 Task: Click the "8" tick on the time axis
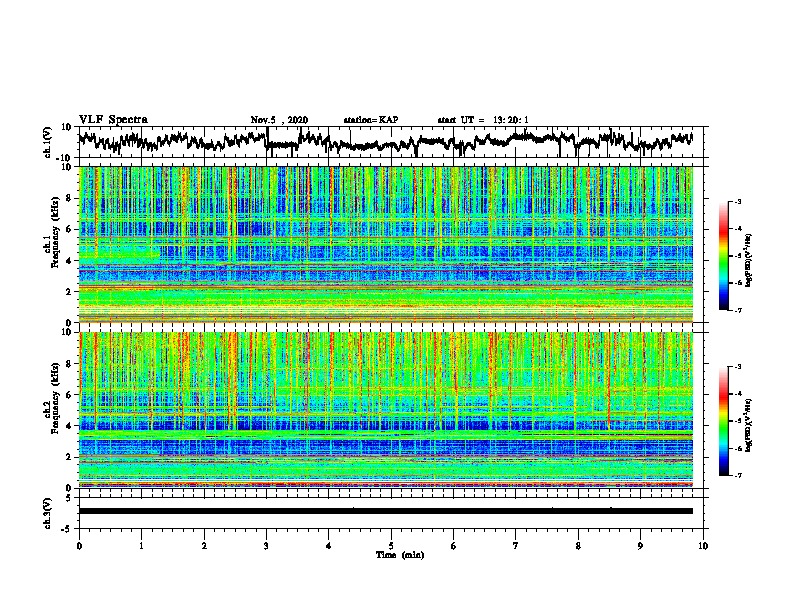click(x=578, y=546)
